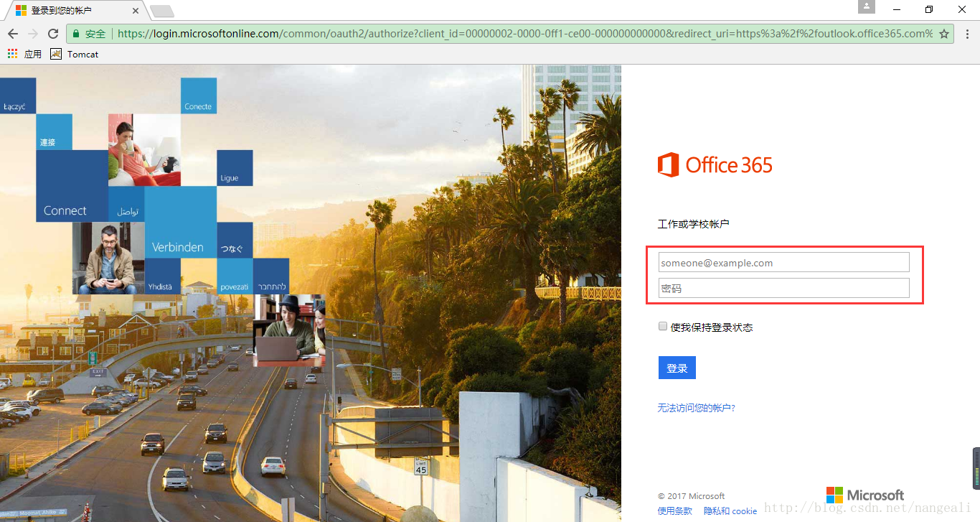Click the © 2017 Microsoft text

[692, 496]
